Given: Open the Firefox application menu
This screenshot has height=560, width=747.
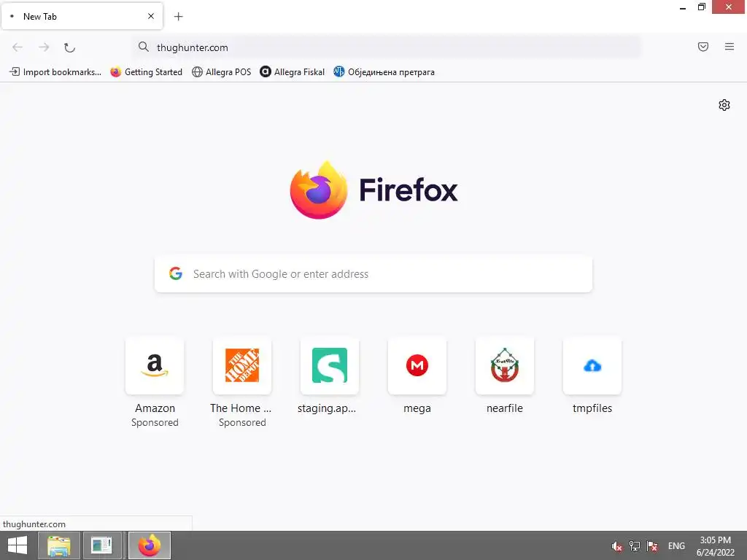Looking at the screenshot, I should 729,47.
